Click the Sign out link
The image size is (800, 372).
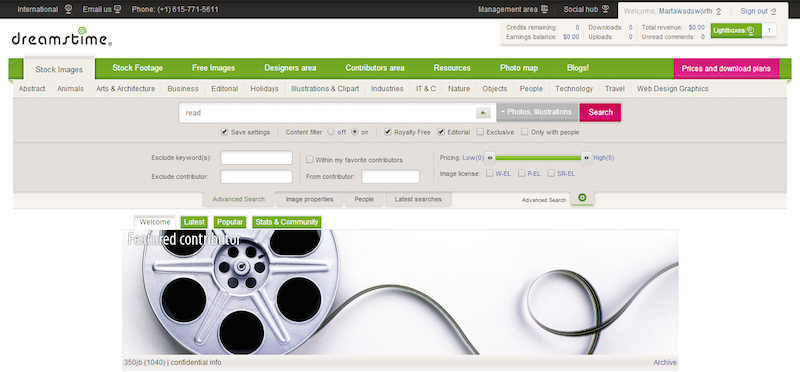click(754, 11)
